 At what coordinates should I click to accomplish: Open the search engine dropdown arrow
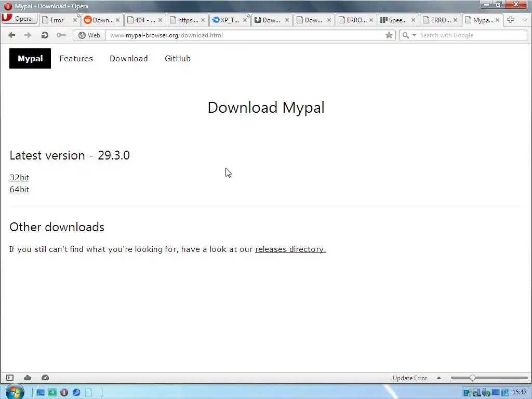414,35
